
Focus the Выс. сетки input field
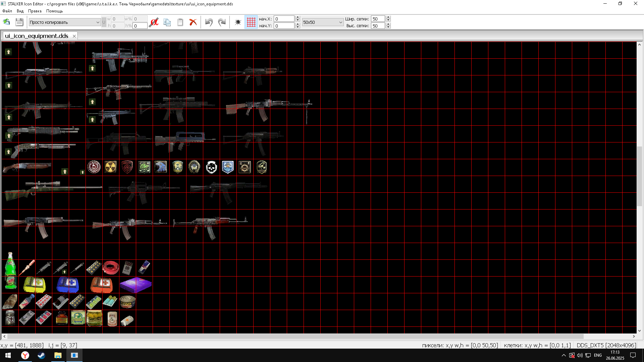pos(378,26)
